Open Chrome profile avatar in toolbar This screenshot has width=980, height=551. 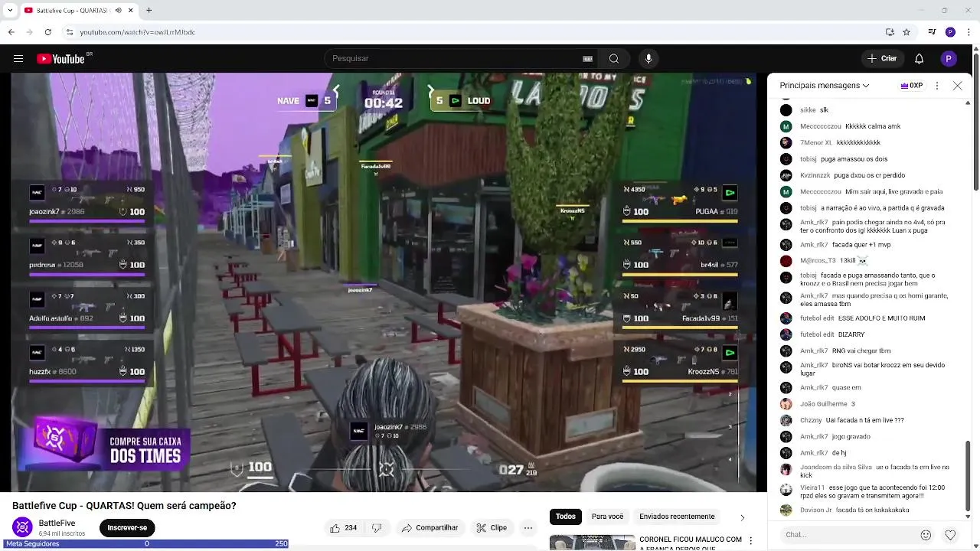[x=950, y=32]
